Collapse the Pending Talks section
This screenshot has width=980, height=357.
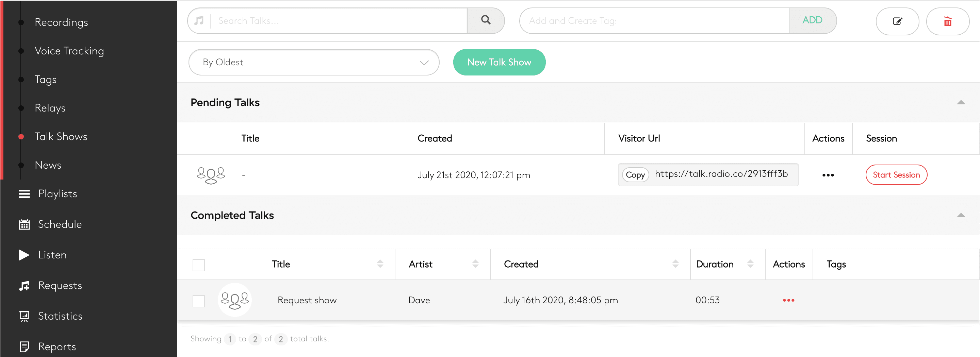pyautogui.click(x=961, y=102)
